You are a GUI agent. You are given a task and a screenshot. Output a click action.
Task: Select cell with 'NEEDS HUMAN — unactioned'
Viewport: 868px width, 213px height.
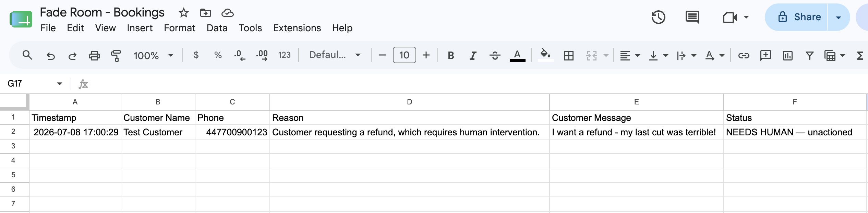795,132
